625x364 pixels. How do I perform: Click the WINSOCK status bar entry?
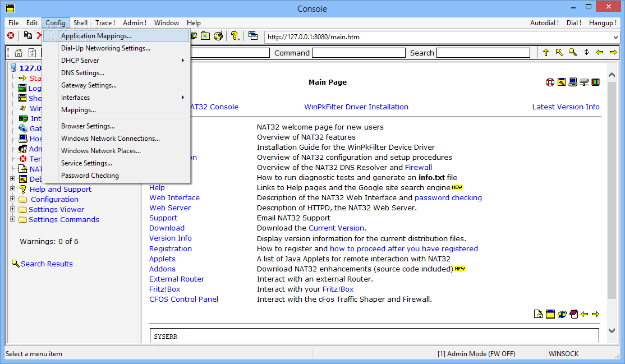coord(564,354)
